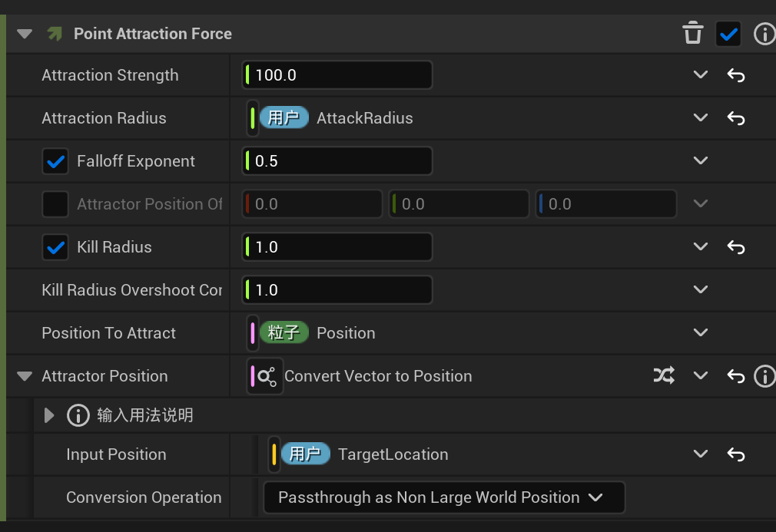Enable the Attractor Position Offset checkbox
This screenshot has width=776, height=532.
coord(55,204)
